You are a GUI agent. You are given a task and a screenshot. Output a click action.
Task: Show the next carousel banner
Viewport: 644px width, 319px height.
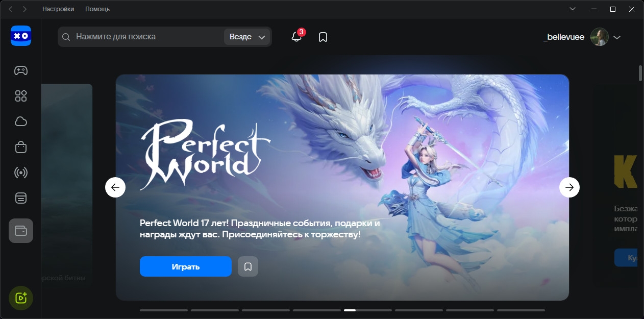[x=569, y=187]
